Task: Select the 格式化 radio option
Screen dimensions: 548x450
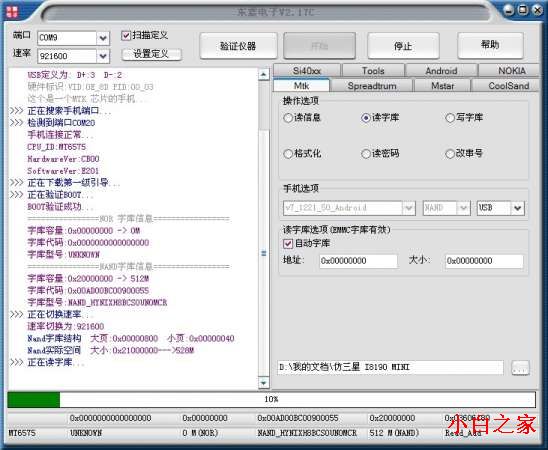Action: (288, 153)
